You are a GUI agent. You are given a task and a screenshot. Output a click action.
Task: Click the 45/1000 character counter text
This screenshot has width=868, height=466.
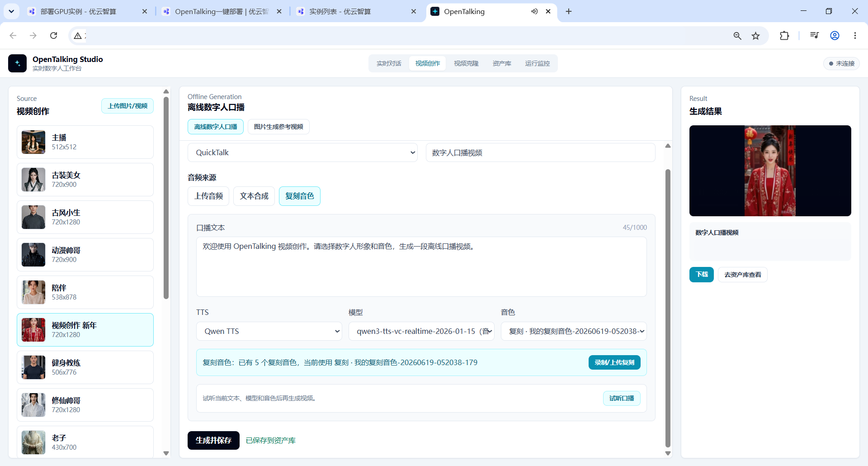coord(635,228)
